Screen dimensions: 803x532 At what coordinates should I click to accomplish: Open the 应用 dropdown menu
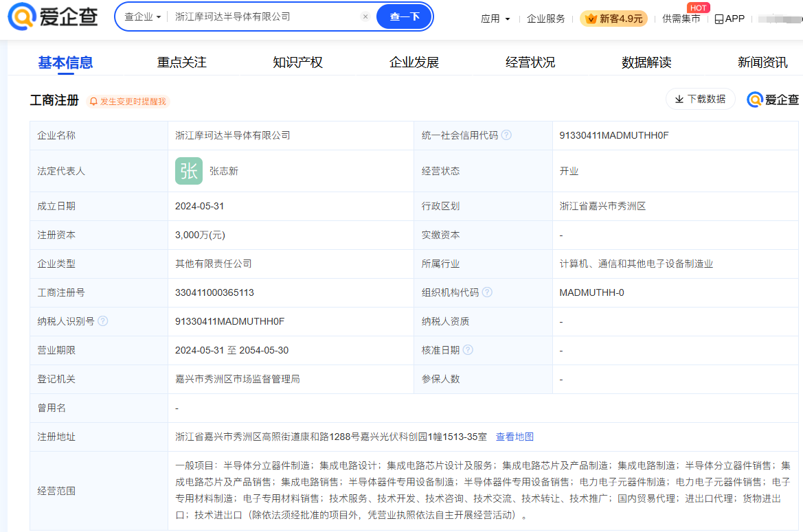(x=495, y=19)
